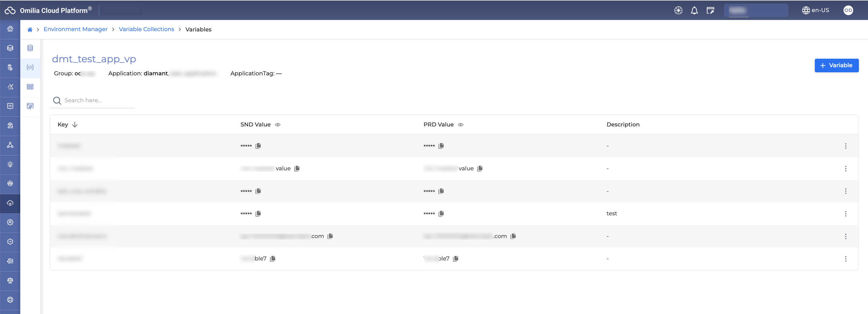The width and height of the screenshot is (868, 314).
Task: Click the Omilia Cloud Platform logo
Action: pos(48,11)
